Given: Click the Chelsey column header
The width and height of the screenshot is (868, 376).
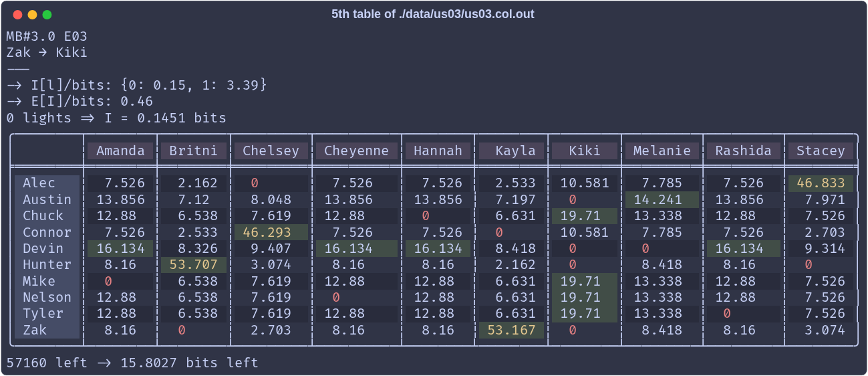Looking at the screenshot, I should 271,151.
